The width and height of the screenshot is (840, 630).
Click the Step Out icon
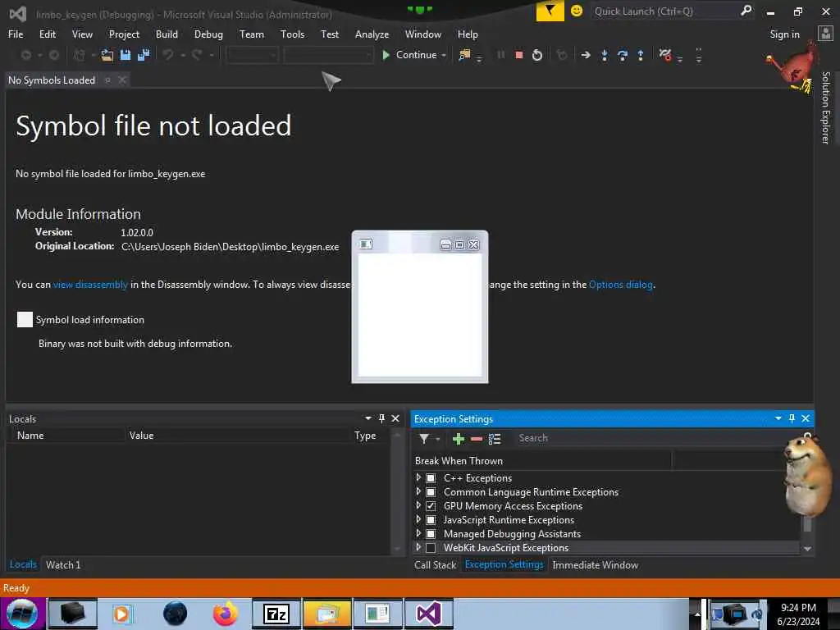640,55
